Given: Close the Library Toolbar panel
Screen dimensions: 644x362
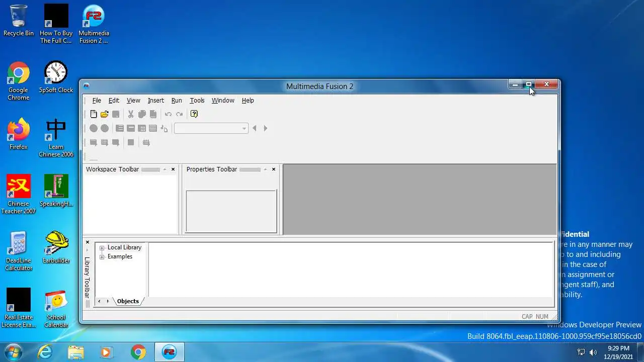Looking at the screenshot, I should (88, 242).
